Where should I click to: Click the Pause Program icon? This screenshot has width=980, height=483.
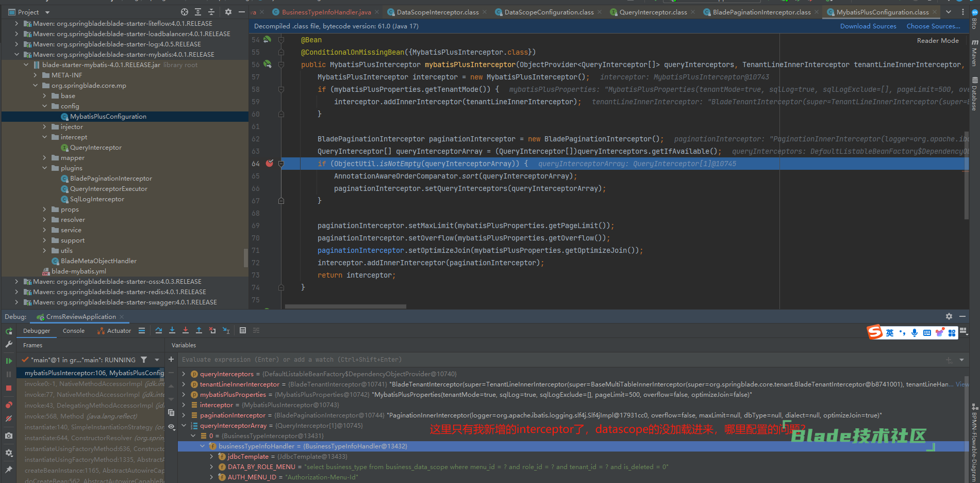9,374
